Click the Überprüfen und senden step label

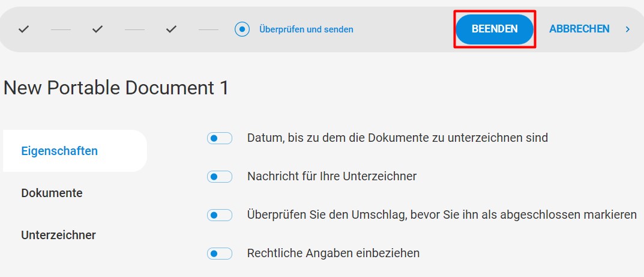(x=306, y=29)
